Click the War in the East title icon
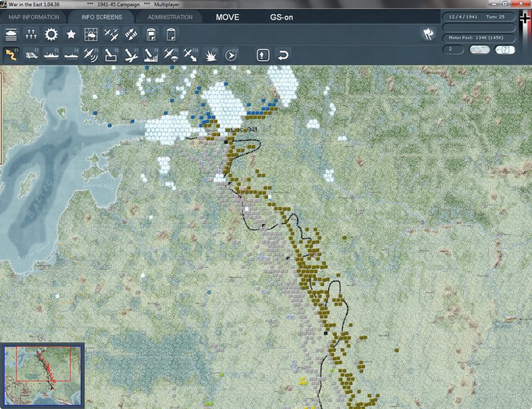532x409 pixels. click(x=4, y=4)
